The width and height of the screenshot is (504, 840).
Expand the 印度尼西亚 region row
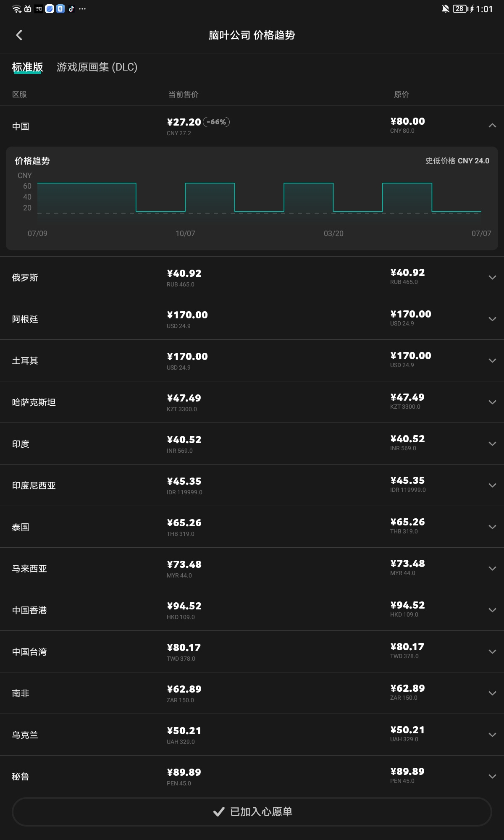(492, 485)
